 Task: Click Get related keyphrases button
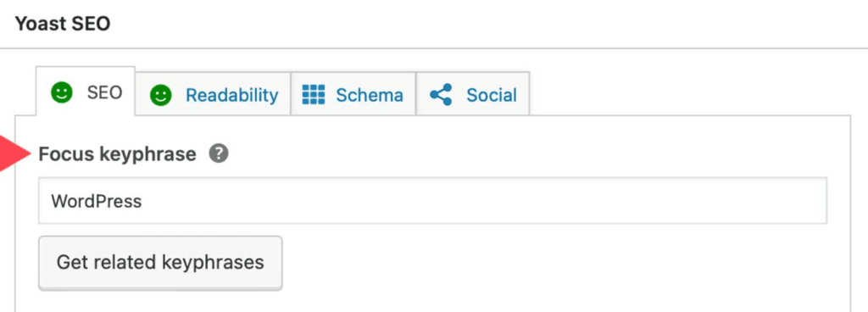click(x=160, y=262)
